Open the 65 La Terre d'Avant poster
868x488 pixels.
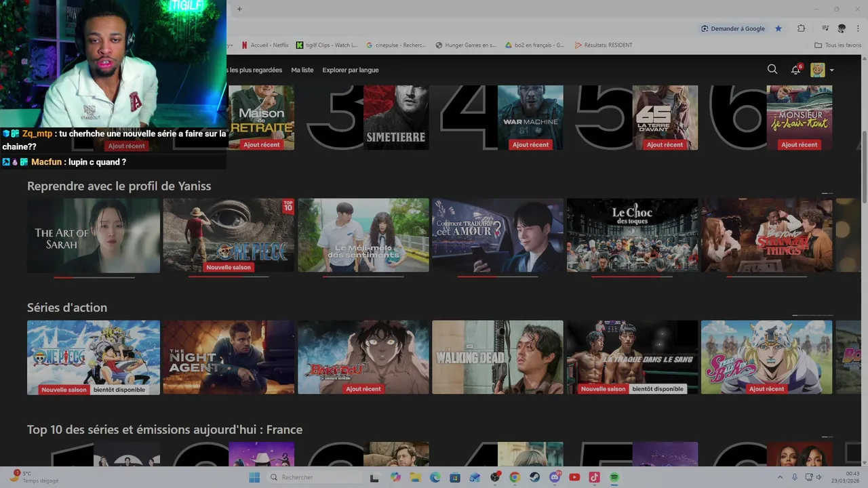point(665,117)
